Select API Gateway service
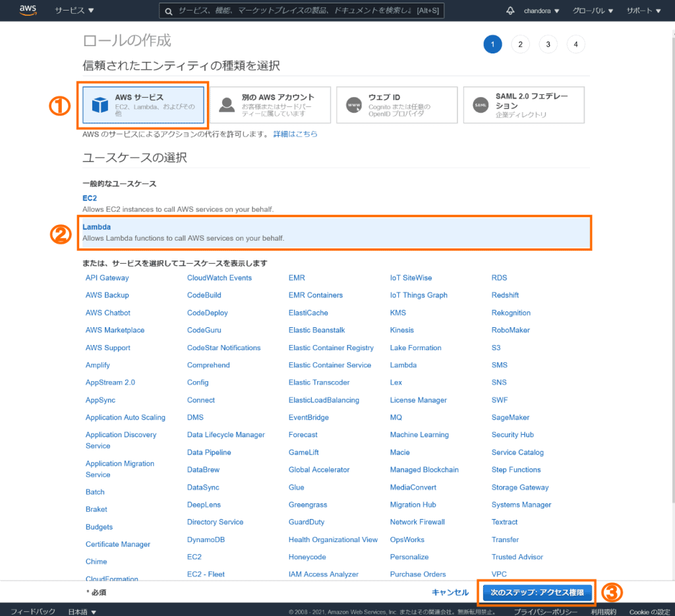The height and width of the screenshot is (616, 675). coord(107,278)
